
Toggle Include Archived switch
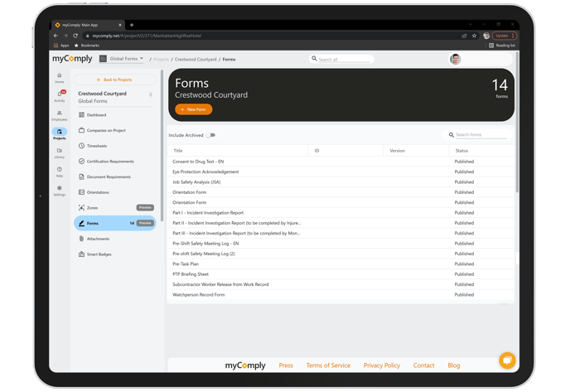(x=210, y=135)
